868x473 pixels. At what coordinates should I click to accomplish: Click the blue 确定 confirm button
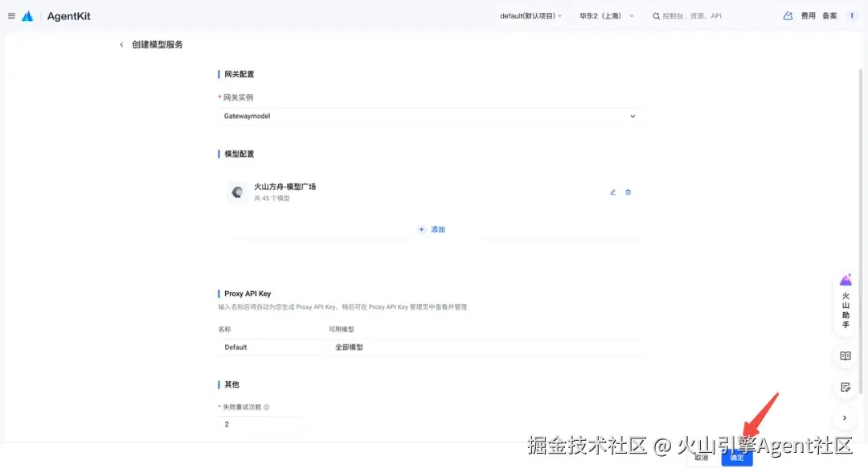[737, 458]
